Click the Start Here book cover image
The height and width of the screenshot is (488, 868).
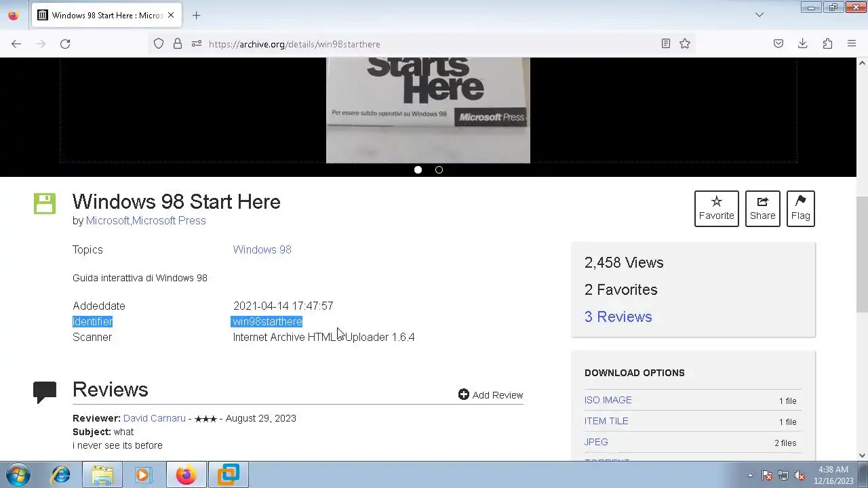coord(428,110)
